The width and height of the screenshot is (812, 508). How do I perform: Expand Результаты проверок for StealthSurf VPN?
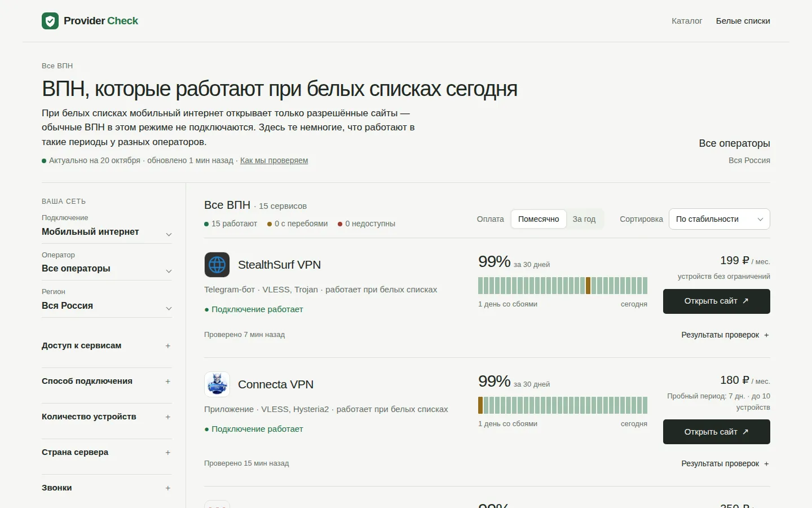[x=725, y=335]
